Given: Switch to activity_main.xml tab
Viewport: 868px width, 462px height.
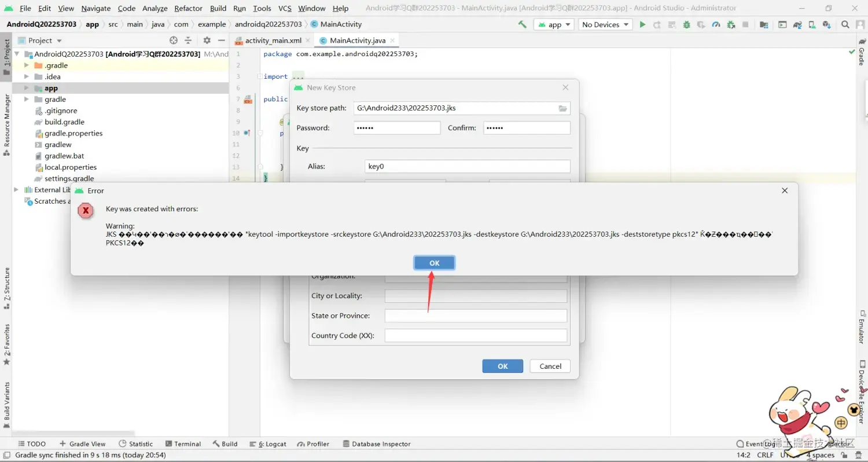Looking at the screenshot, I should (273, 41).
